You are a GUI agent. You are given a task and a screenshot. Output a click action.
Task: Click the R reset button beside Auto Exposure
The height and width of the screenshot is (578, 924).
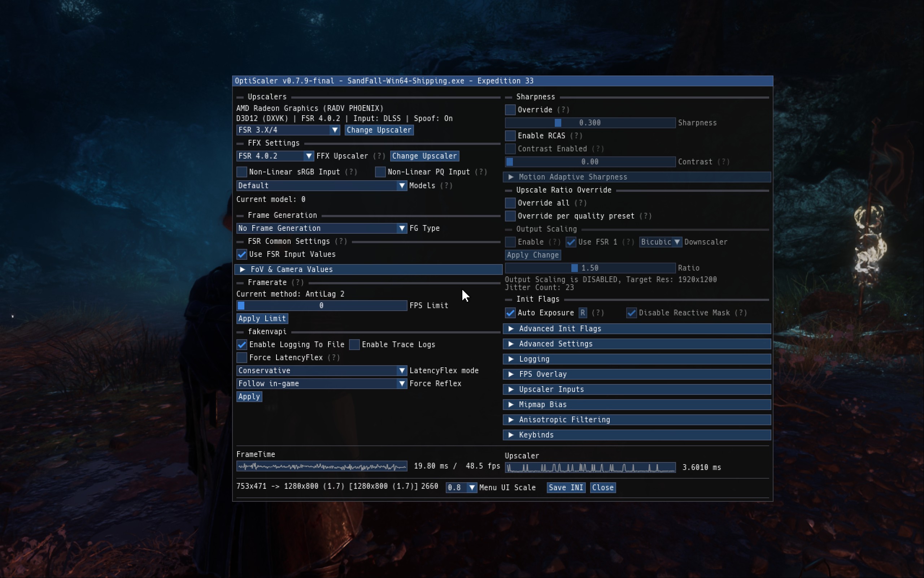582,313
